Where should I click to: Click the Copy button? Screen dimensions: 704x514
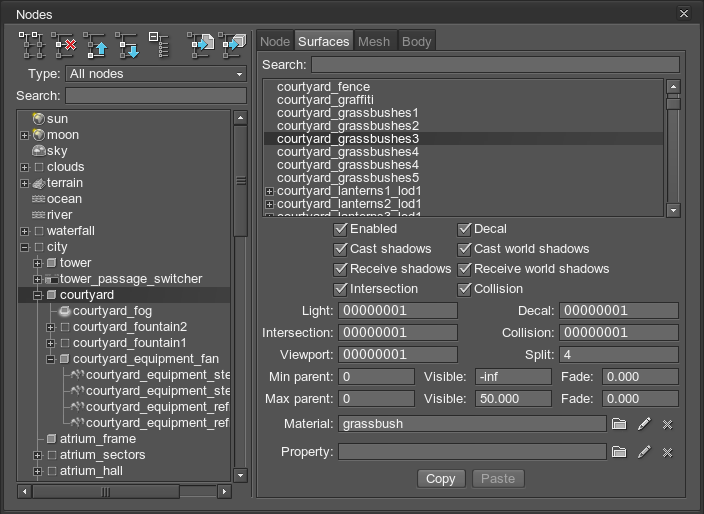tap(441, 479)
